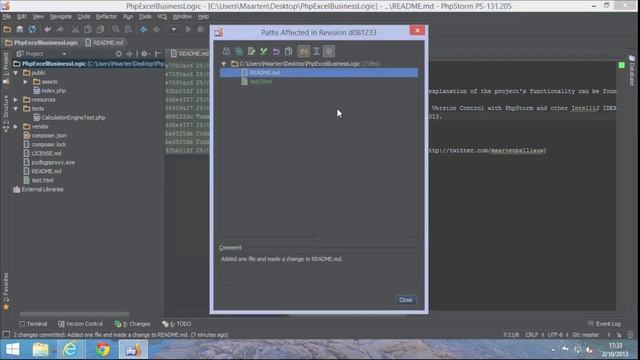Viewport: 640px width, 360px height.
Task: Open the Navigate menu
Action: tap(61, 17)
